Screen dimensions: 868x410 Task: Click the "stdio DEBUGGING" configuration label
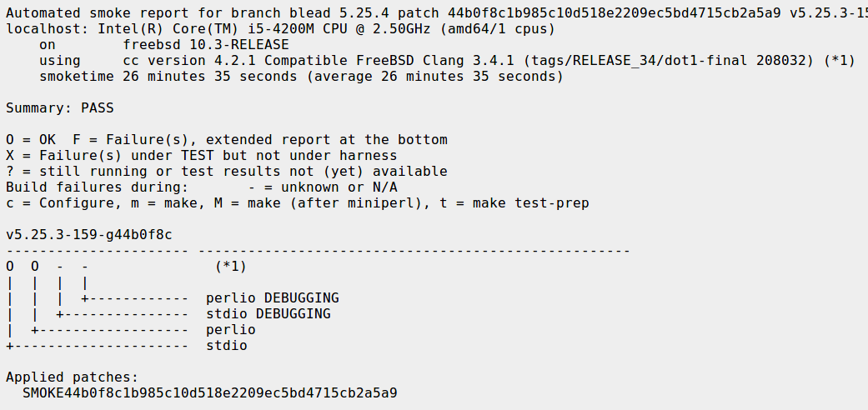coord(268,314)
